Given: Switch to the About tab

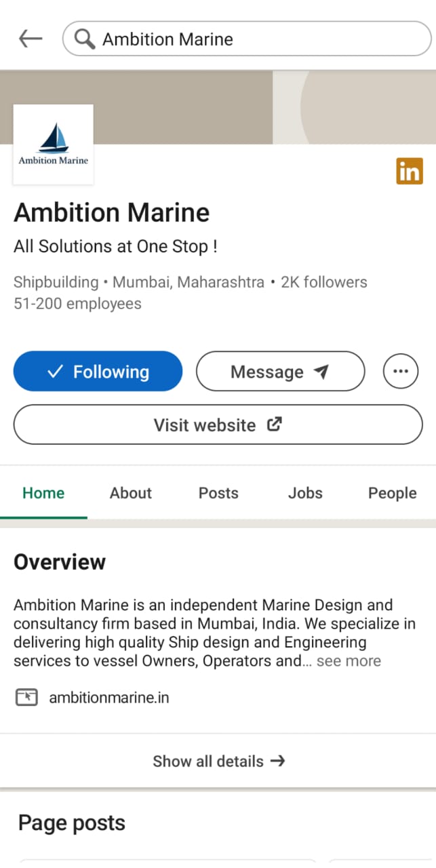Looking at the screenshot, I should [x=131, y=493].
